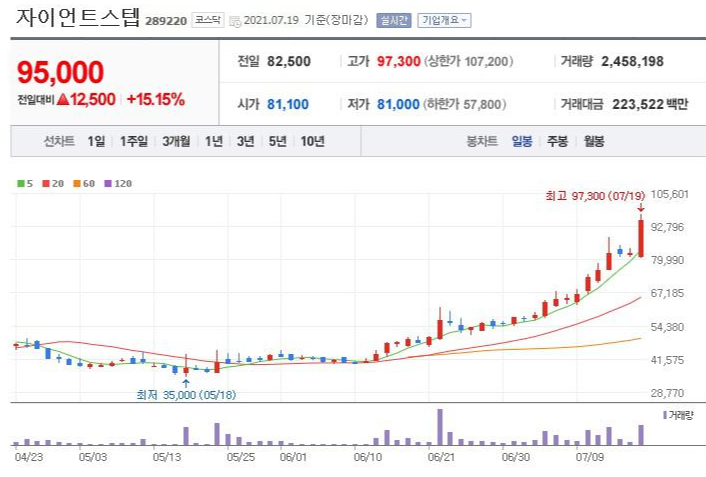Click the 거래량 value 2,458,198
The height and width of the screenshot is (477, 706).
click(632, 61)
